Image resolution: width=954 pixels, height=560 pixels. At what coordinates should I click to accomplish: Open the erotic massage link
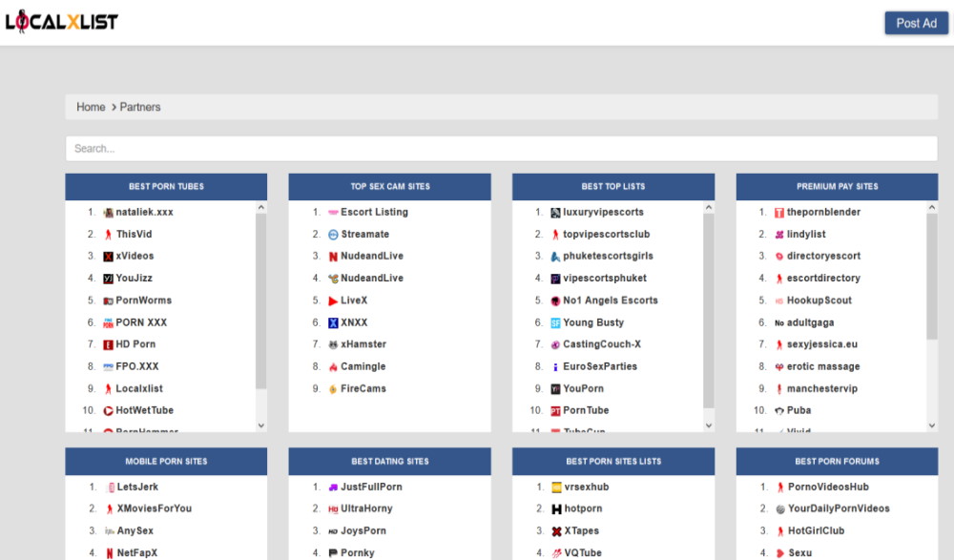tap(823, 366)
